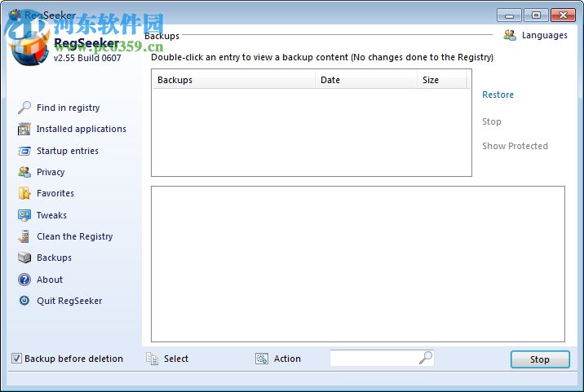Toggle Backup before deletion checkbox
This screenshot has height=392, width=584.
pos(16,359)
